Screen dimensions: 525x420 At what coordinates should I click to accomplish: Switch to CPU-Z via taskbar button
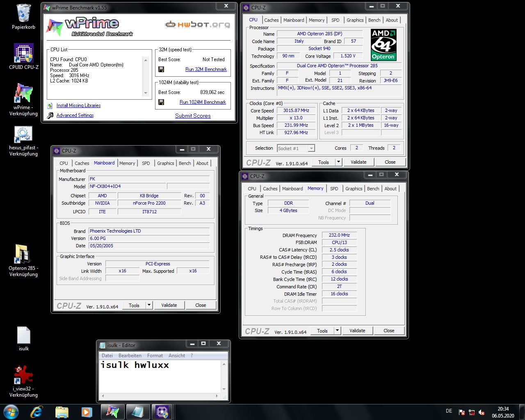click(162, 411)
